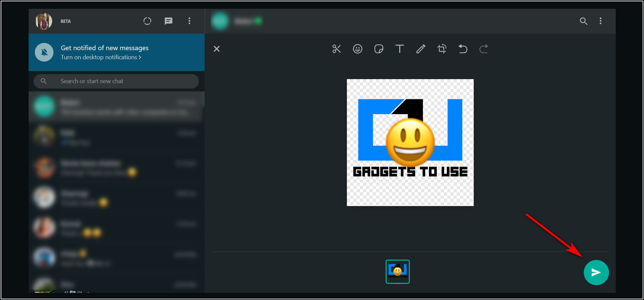The height and width of the screenshot is (300, 644).
Task: Close the image editor with X
Action: 217,49
